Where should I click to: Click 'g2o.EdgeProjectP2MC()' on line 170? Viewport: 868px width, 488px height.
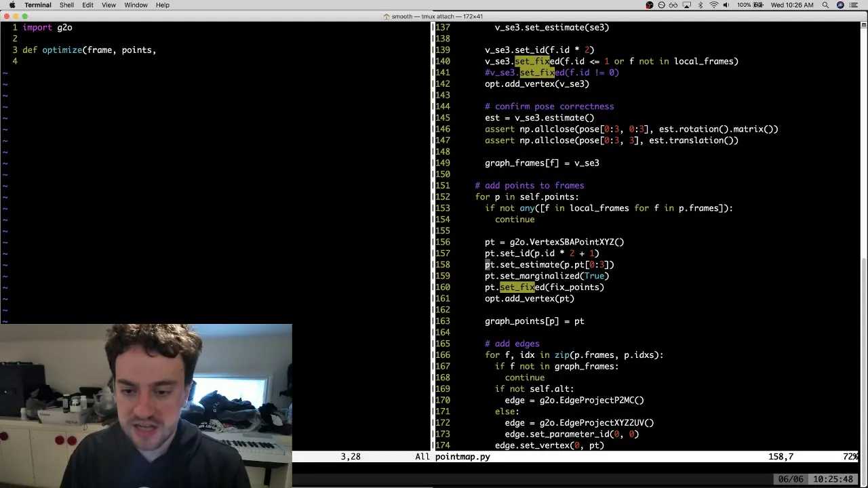[x=592, y=400]
